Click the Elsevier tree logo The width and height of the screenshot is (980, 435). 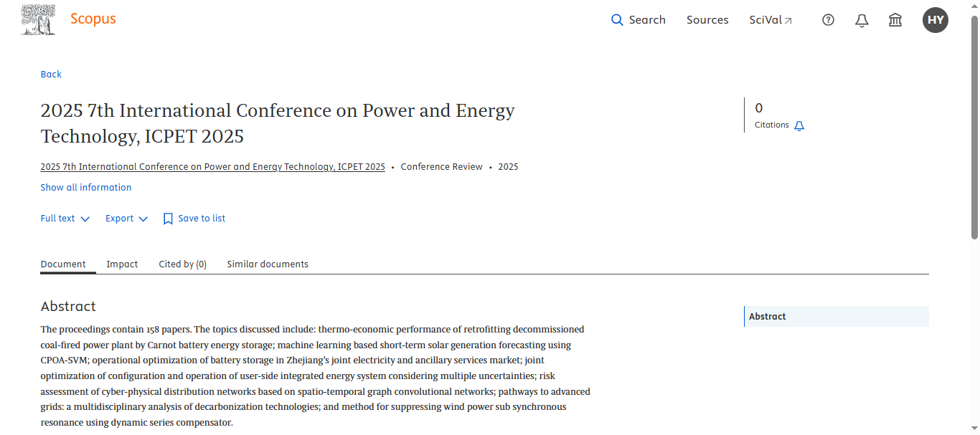[x=39, y=20]
